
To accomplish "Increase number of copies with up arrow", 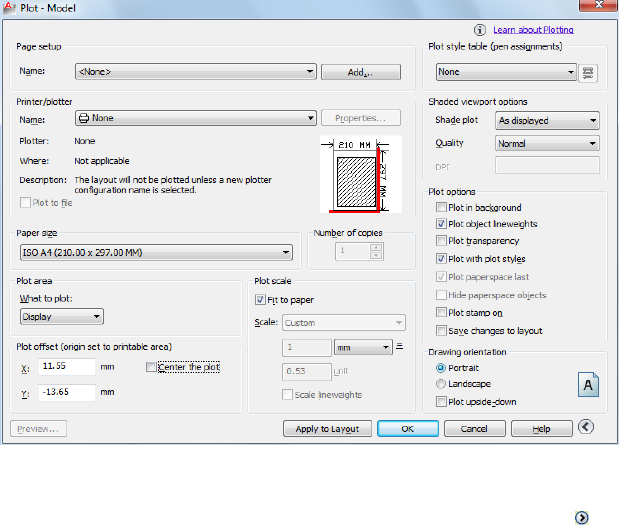I will [x=376, y=248].
